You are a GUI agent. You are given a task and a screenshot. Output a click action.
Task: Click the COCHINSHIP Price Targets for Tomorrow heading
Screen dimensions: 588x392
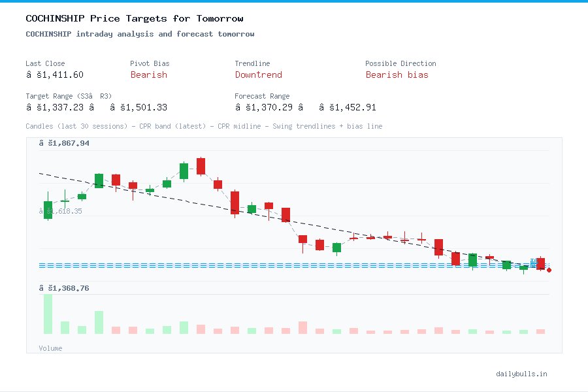point(134,18)
